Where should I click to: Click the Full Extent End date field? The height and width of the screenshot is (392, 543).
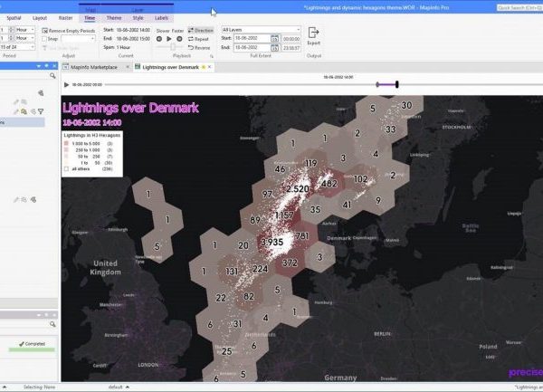coord(252,47)
